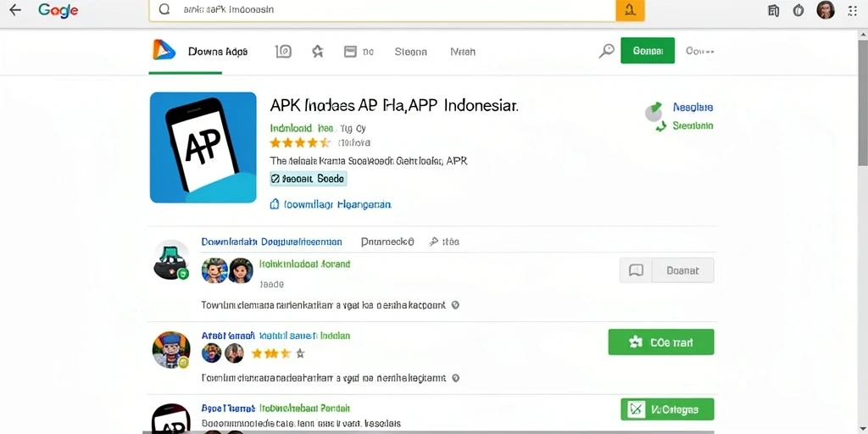
Task: Open the "Sleena" tab
Action: (411, 52)
